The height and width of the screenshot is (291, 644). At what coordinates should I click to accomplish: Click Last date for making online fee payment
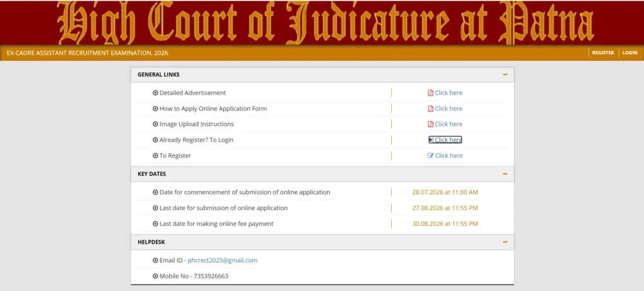tap(216, 224)
